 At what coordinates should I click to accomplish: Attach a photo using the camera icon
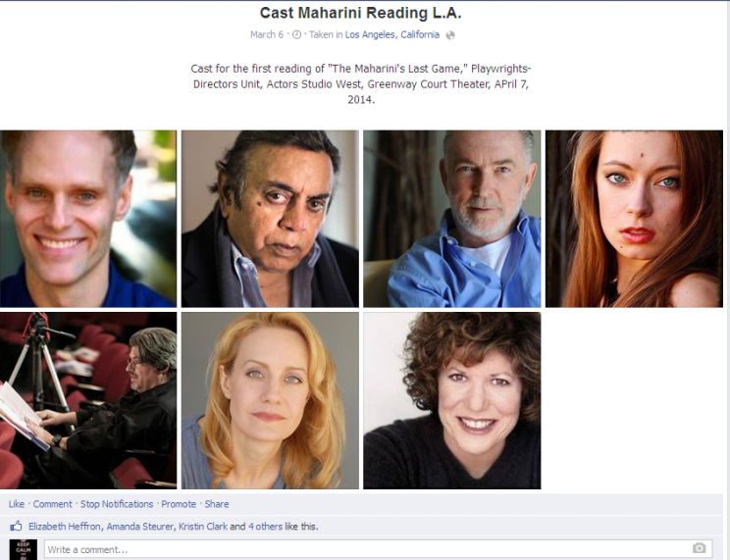coord(699,548)
